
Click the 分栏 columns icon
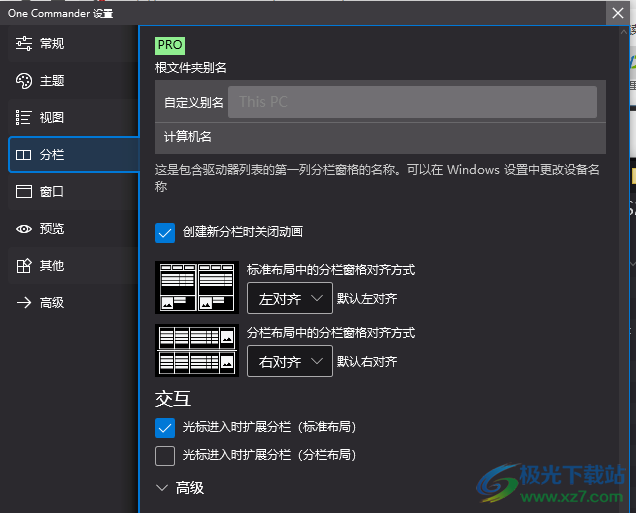coord(24,155)
